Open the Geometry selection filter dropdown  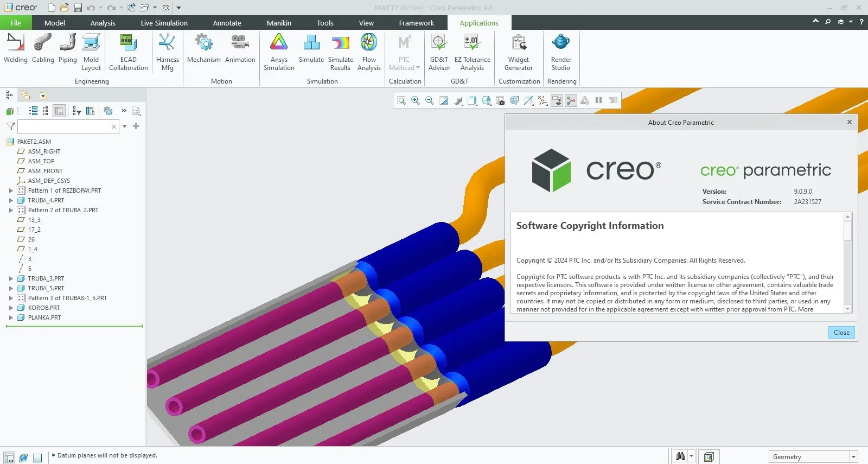(853, 457)
